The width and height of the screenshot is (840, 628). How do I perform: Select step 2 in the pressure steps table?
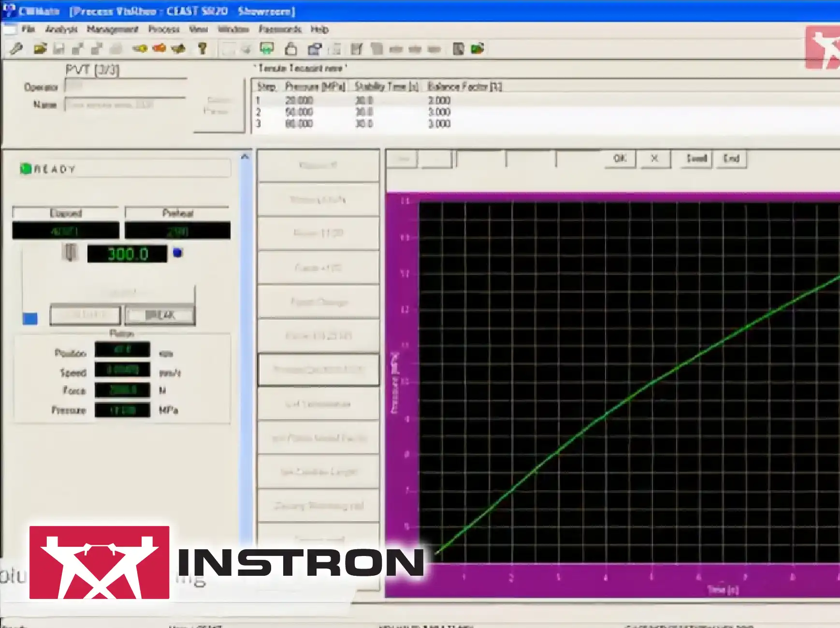(x=338, y=112)
